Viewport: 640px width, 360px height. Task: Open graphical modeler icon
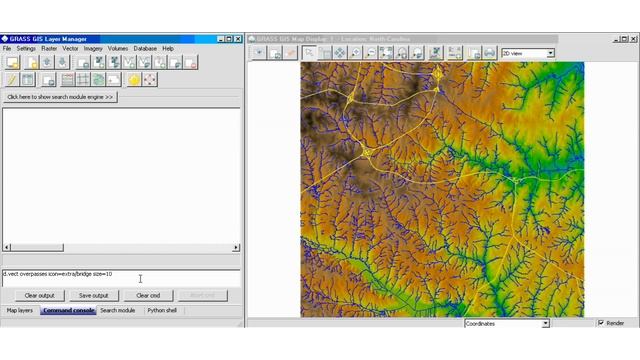tap(98, 79)
